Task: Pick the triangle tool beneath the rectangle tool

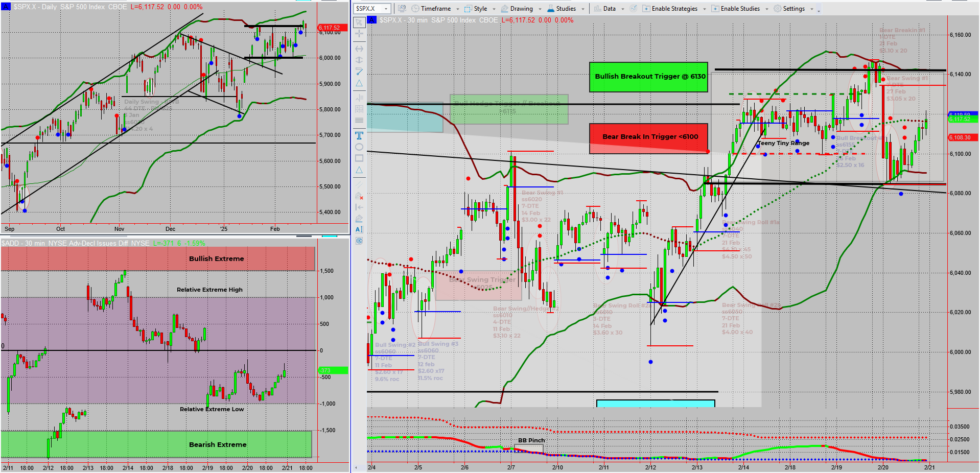Action: [x=359, y=170]
